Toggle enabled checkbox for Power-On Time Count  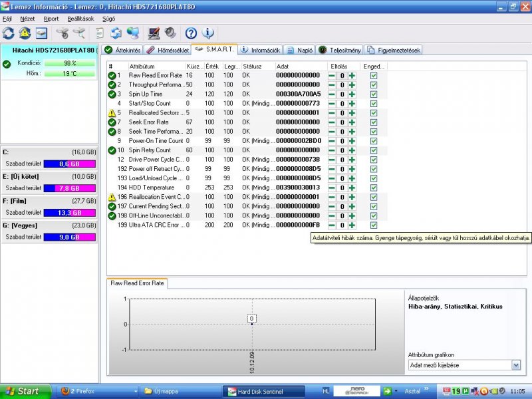coord(374,141)
